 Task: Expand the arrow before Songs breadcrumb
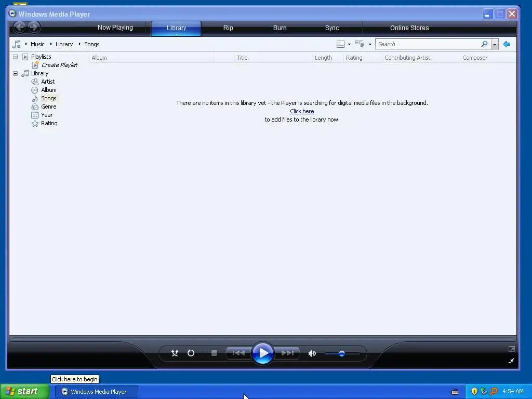[79, 44]
